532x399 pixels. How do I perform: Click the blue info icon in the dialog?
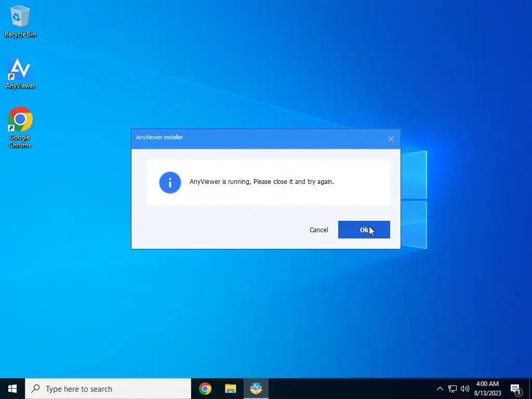[170, 182]
